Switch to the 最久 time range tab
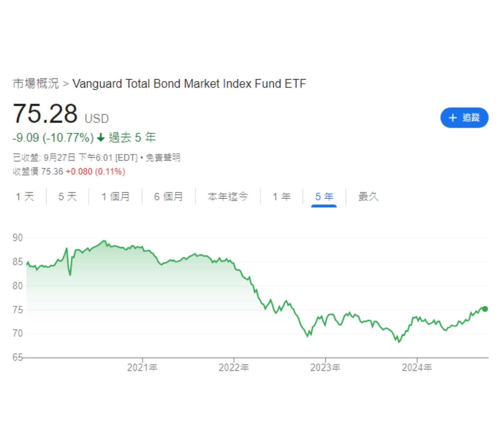504x448 pixels. 368,196
